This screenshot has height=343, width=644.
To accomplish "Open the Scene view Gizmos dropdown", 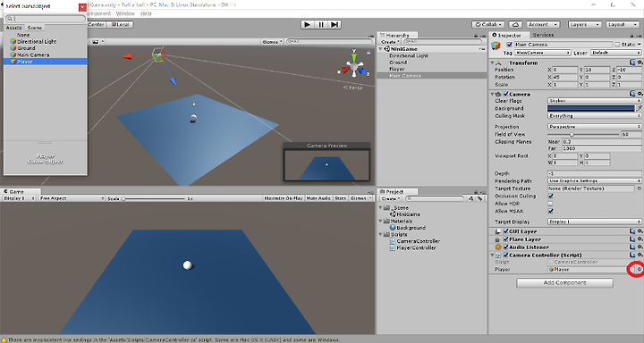I will click(x=272, y=41).
